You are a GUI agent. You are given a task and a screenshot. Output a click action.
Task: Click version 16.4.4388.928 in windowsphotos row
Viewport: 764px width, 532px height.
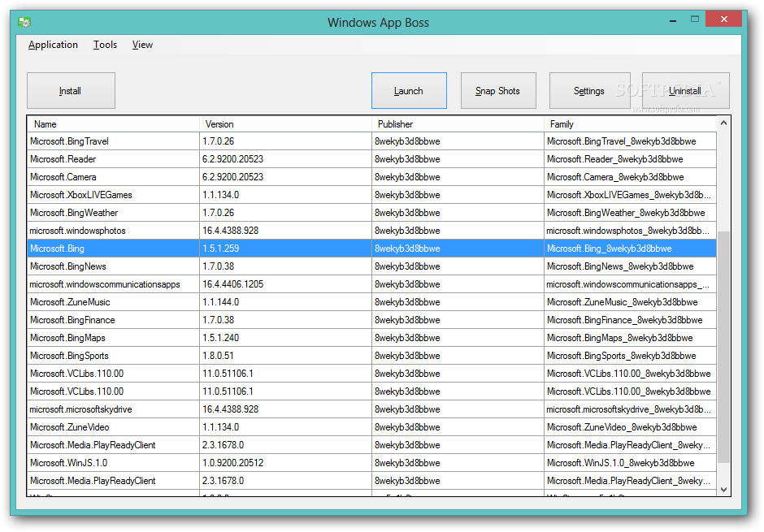pyautogui.click(x=285, y=231)
